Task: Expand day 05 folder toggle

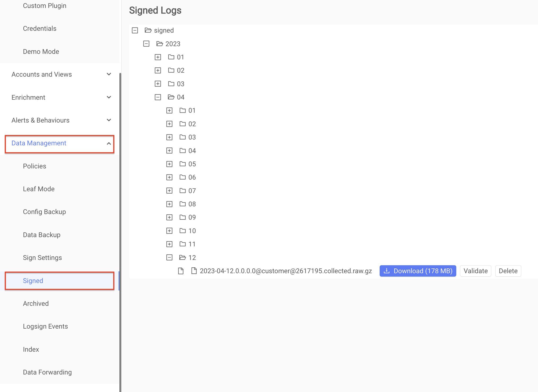Action: coord(169,164)
